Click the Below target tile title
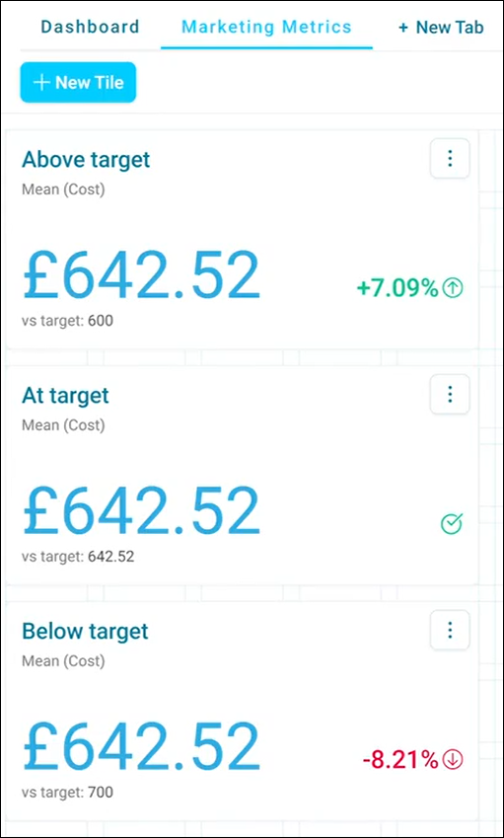The height and width of the screenshot is (838, 504). coord(85,632)
